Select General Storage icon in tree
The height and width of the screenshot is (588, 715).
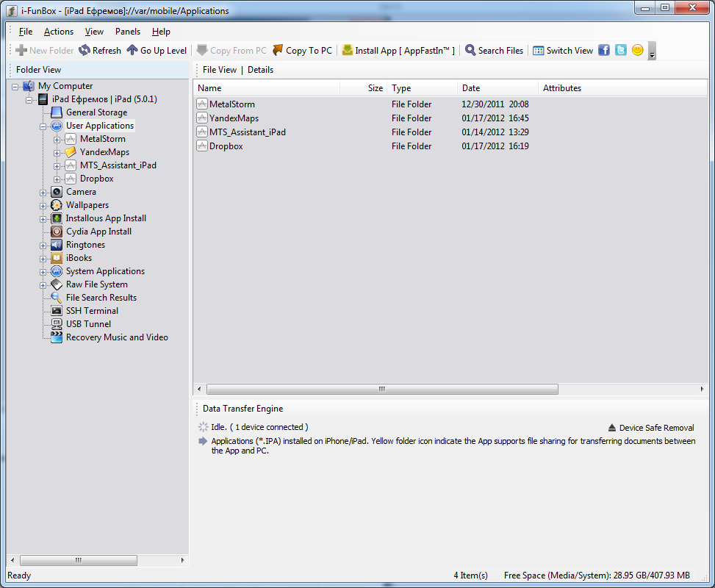(57, 112)
